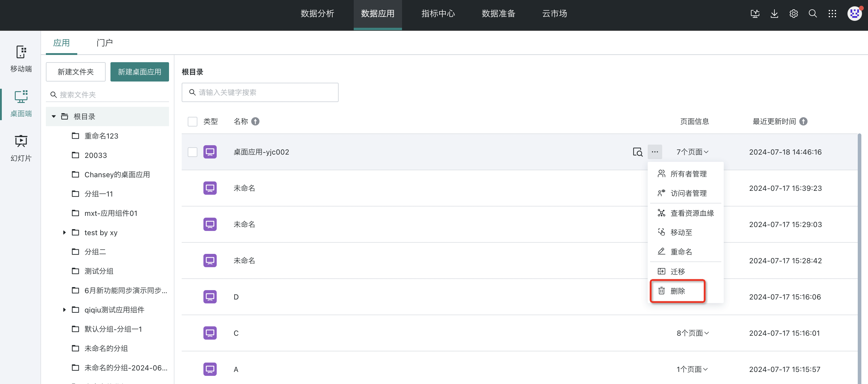The image size is (868, 384).
Task: Expand the 7个页面 dropdown
Action: pos(692,152)
